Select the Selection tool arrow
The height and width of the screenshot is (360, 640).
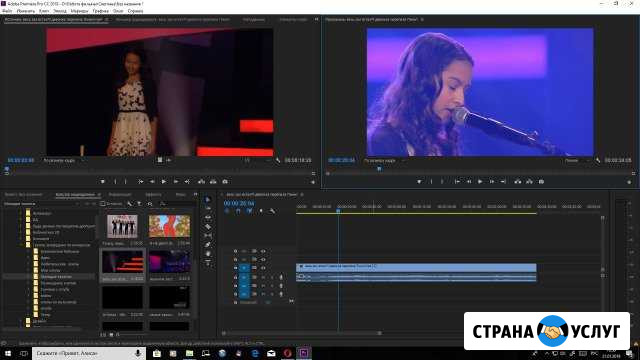(x=208, y=200)
